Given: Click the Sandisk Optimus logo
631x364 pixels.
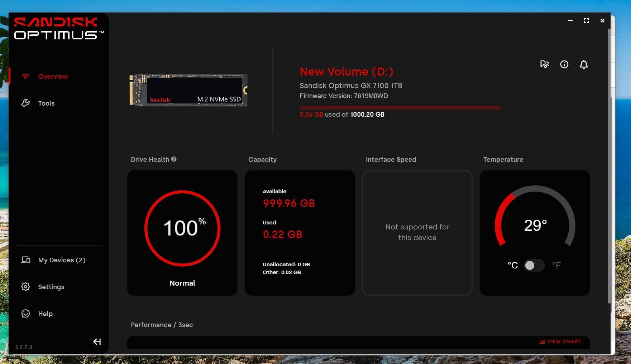Looking at the screenshot, I should [x=59, y=28].
